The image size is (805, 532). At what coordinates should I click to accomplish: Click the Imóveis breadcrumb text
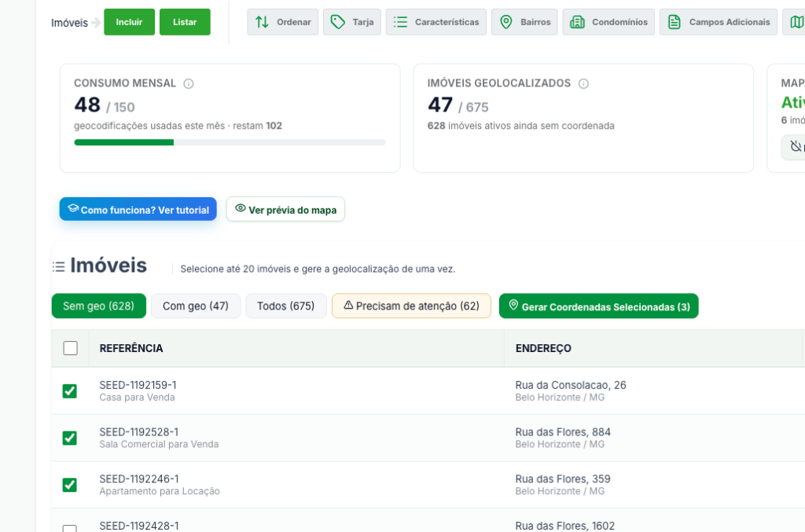point(69,23)
